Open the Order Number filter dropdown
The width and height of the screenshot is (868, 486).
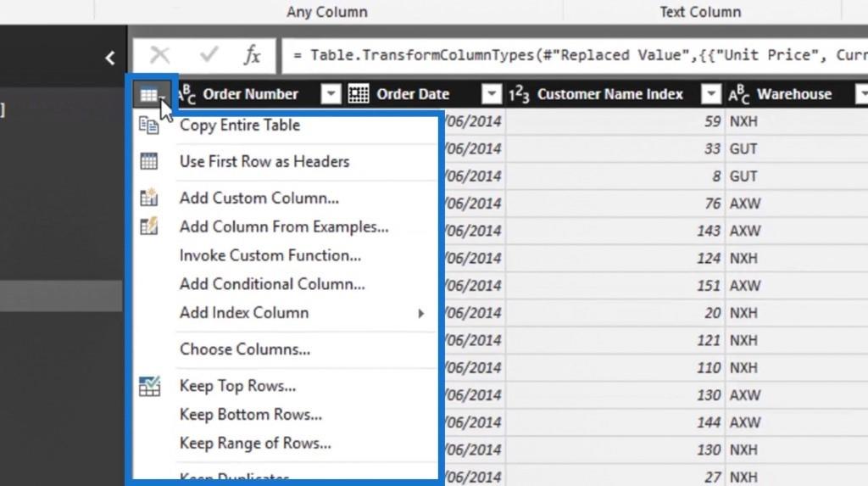[331, 94]
